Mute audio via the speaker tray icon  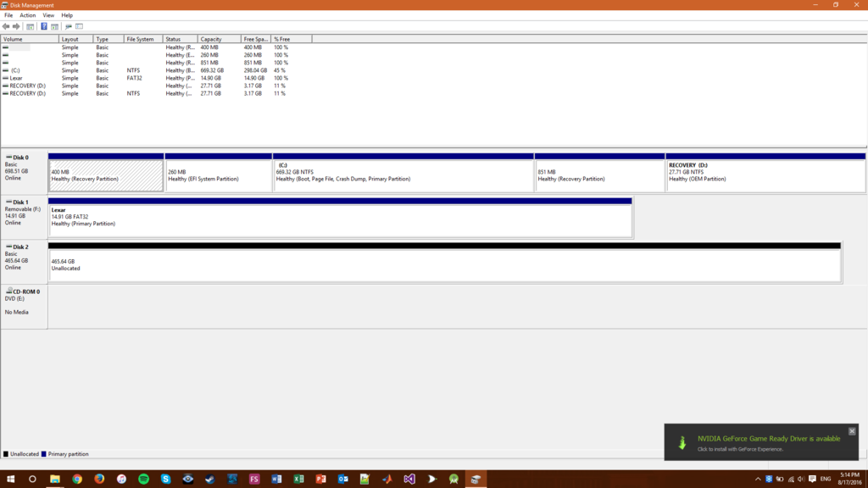point(802,480)
